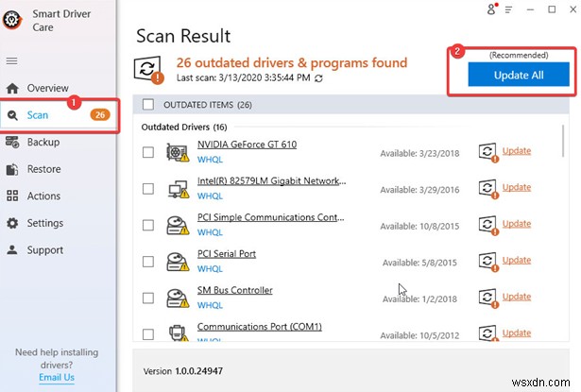Viewport: 581px width, 392px height.
Task: Click update icon for PCI Simple Communications
Action: 488,226
